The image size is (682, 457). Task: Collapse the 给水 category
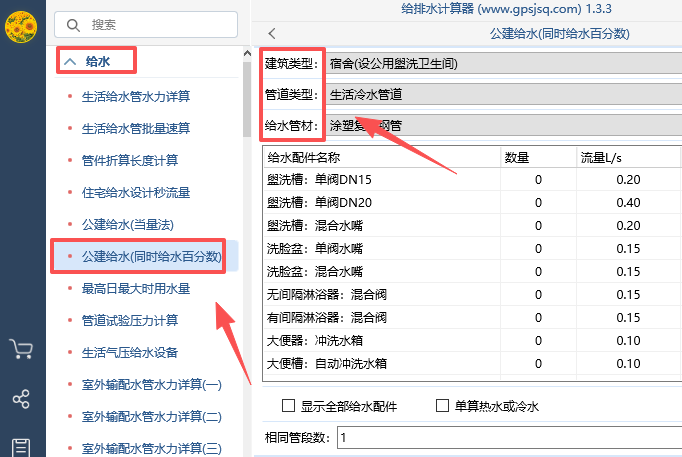tap(70, 62)
